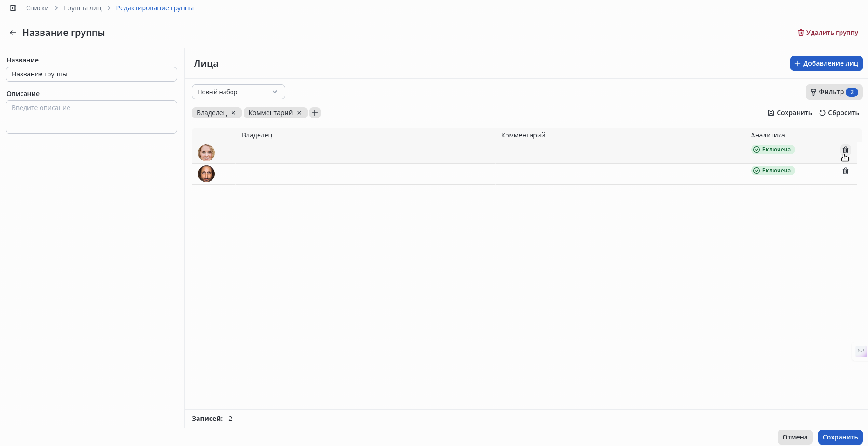The width and height of the screenshot is (868, 446).
Task: Reset filters with Сбросить
Action: coord(839,113)
